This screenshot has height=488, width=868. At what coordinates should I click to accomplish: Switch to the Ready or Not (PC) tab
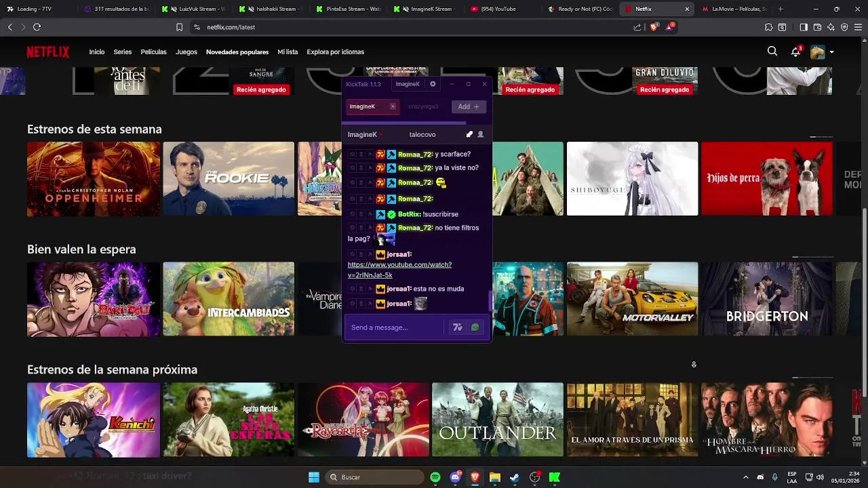pyautogui.click(x=580, y=9)
